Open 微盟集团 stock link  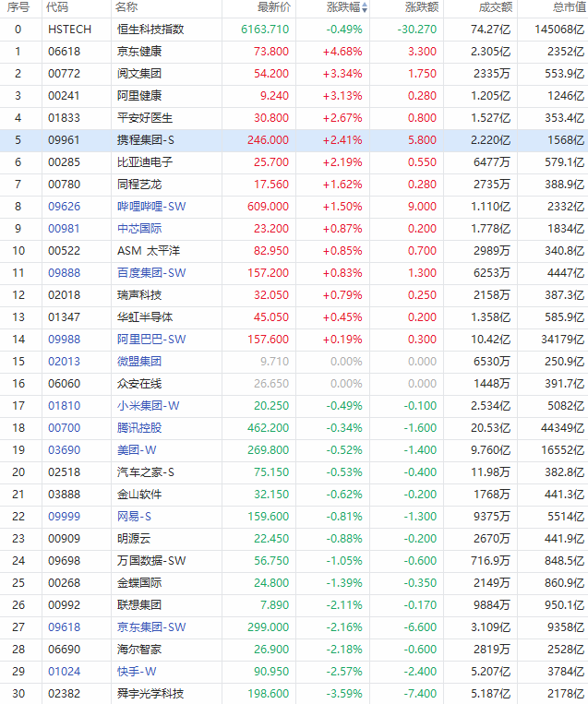(x=139, y=362)
